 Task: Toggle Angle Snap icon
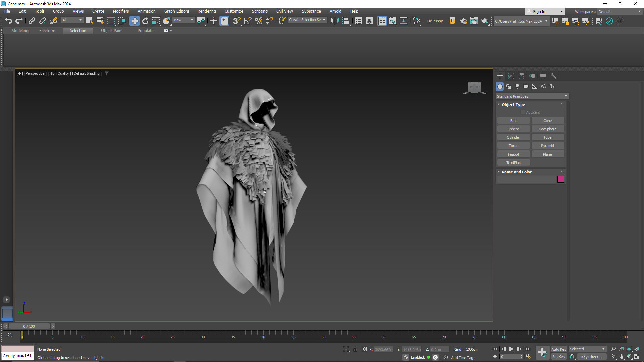[x=248, y=21]
